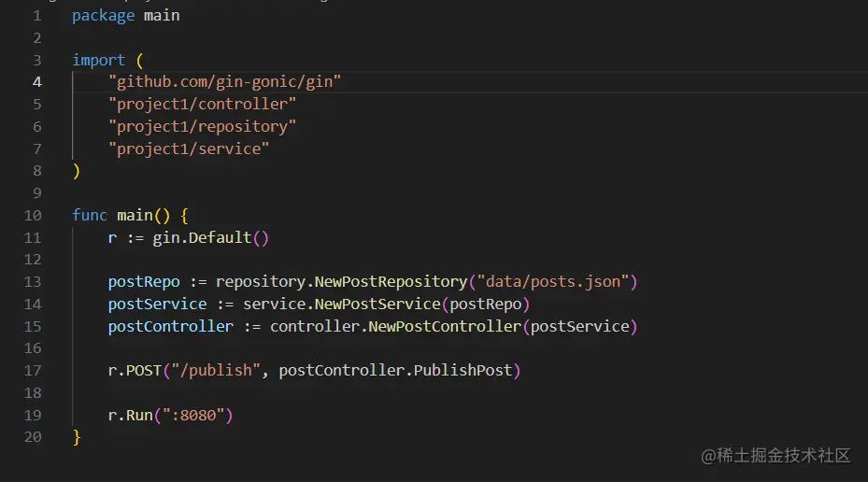The width and height of the screenshot is (868, 482).
Task: Click line number 20 in gutter
Action: 33,437
